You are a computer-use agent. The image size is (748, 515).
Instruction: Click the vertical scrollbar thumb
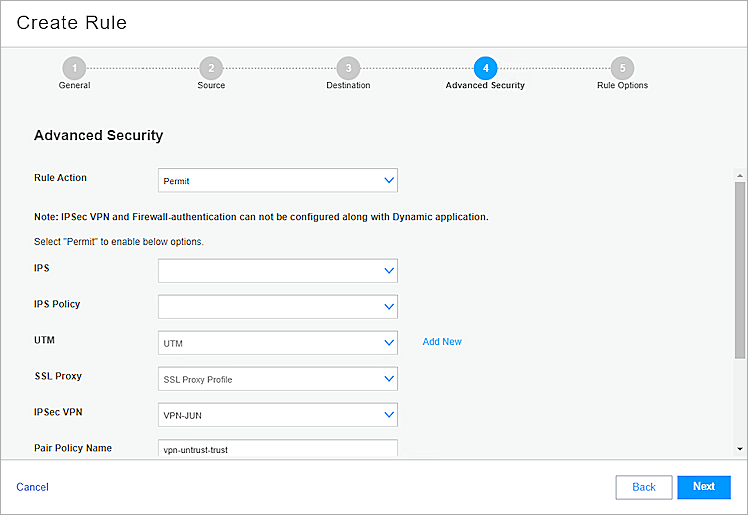click(x=740, y=269)
